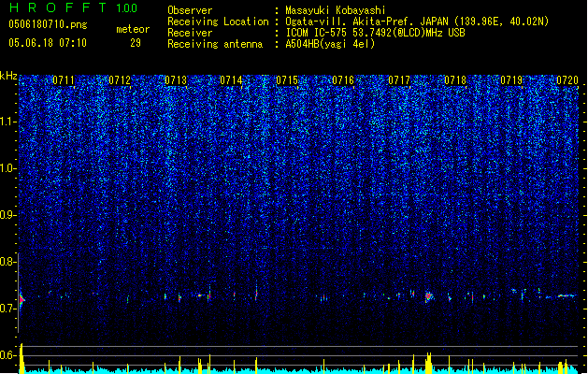588x374 pixels.
Task: Click the kHz axis unit label
Action: (8, 76)
